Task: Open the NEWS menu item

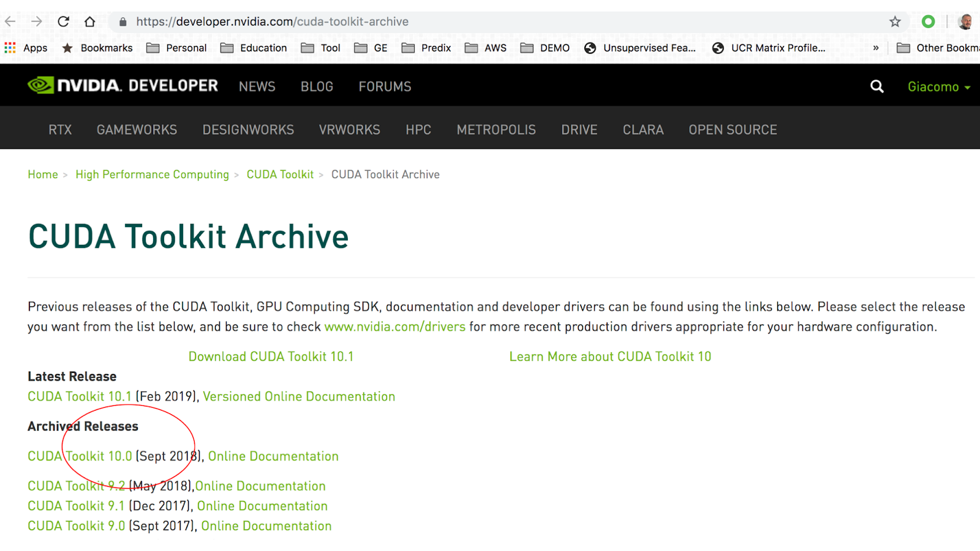Action: click(257, 87)
